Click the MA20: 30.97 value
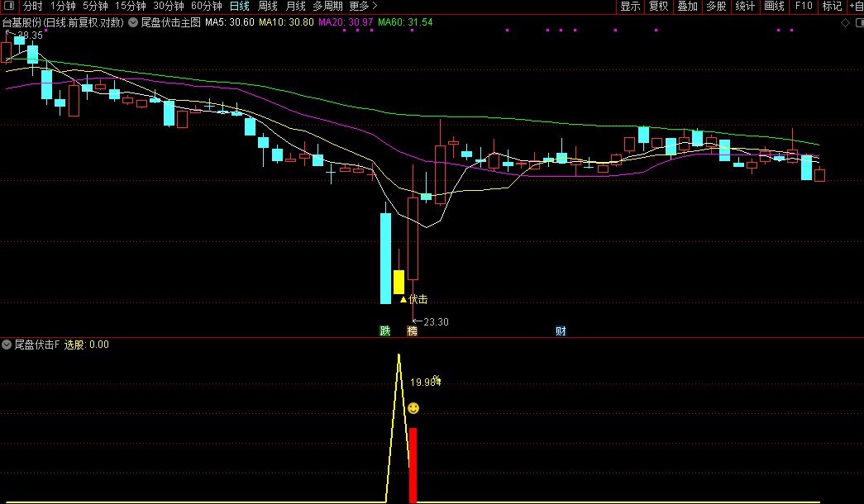 click(346, 22)
